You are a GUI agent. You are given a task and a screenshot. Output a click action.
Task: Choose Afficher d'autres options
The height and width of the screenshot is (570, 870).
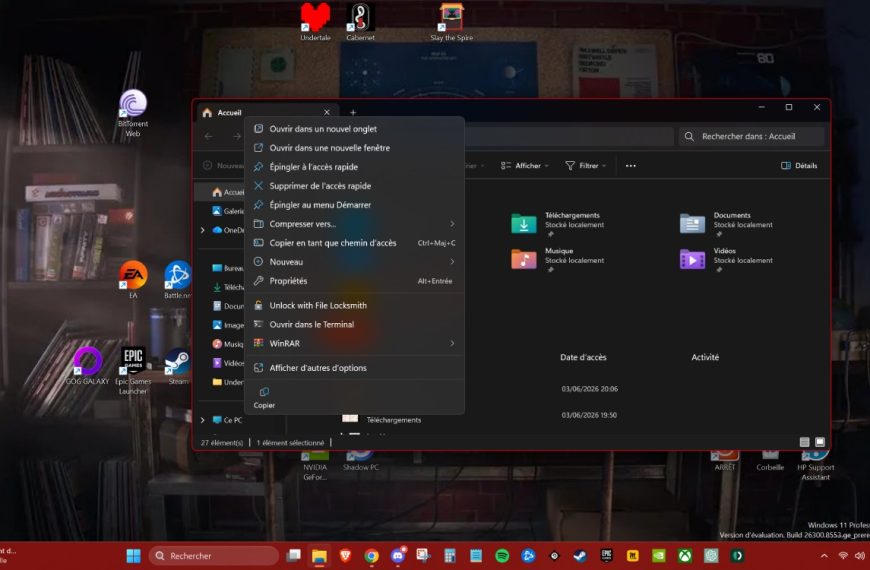tap(354, 367)
